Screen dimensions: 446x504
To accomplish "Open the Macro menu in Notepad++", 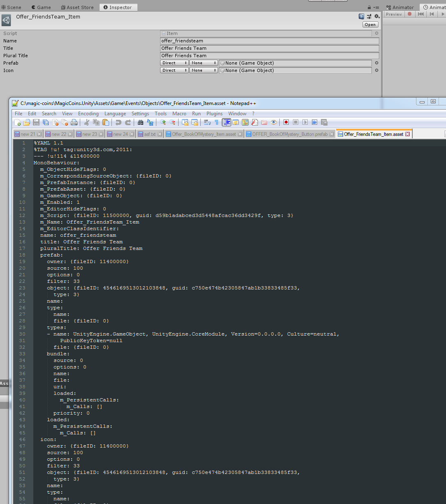I will pos(179,114).
